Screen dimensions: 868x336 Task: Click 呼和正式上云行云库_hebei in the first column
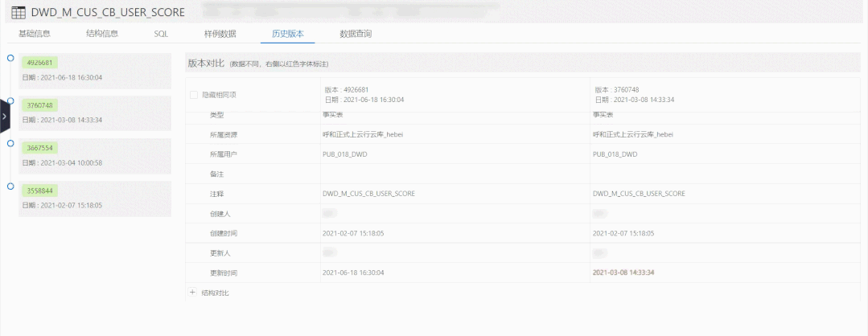click(363, 134)
